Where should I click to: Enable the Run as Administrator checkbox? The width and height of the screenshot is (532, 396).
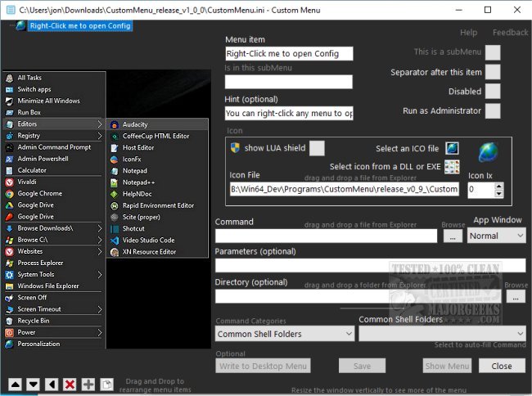click(x=493, y=110)
